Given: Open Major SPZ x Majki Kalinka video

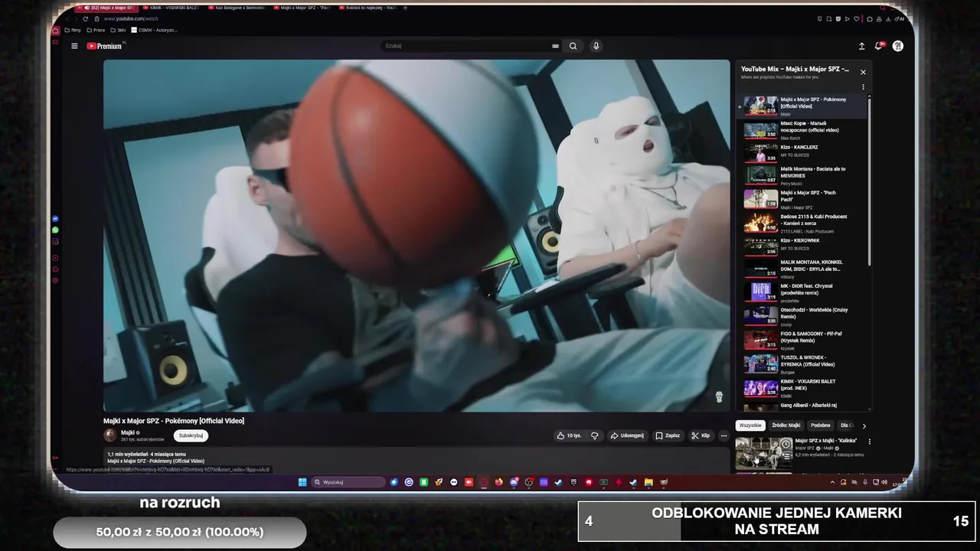Looking at the screenshot, I should 826,441.
